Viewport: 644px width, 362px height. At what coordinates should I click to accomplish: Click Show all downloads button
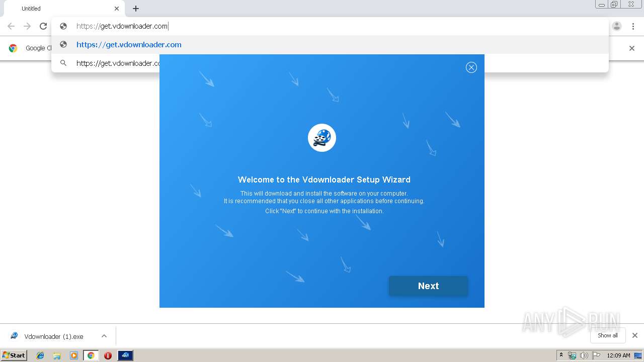pyautogui.click(x=607, y=335)
